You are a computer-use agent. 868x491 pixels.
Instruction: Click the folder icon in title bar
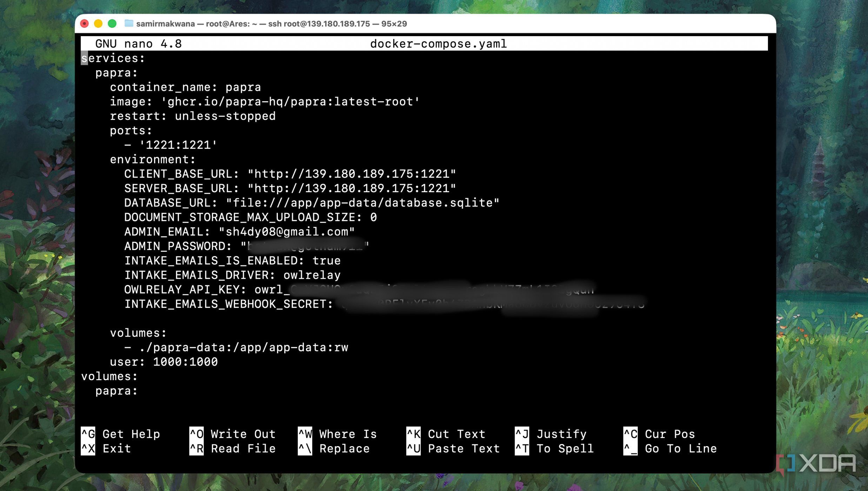coord(129,23)
